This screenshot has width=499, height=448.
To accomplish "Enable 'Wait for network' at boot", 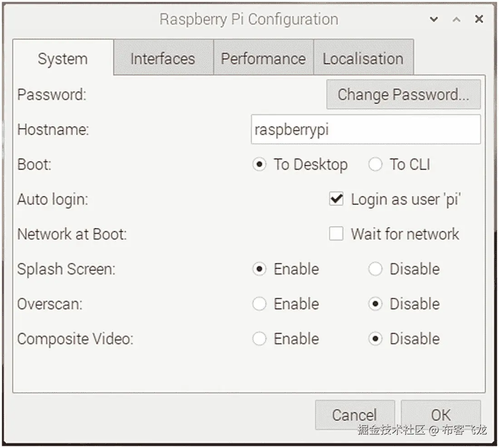I will coord(336,234).
